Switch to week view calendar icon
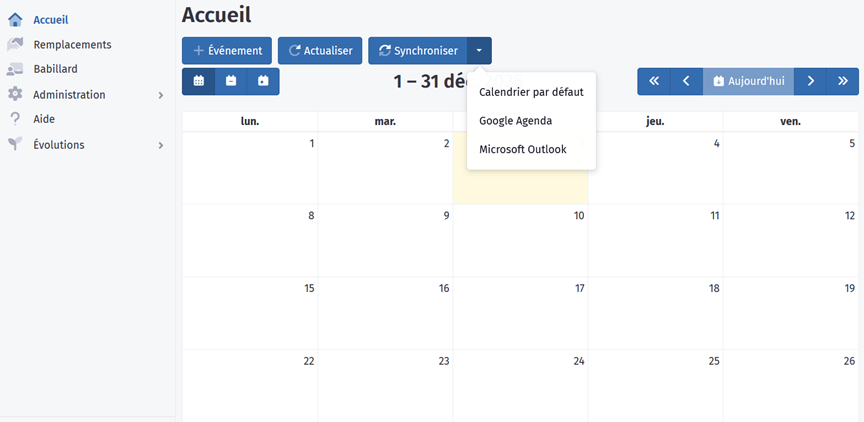 click(x=231, y=81)
